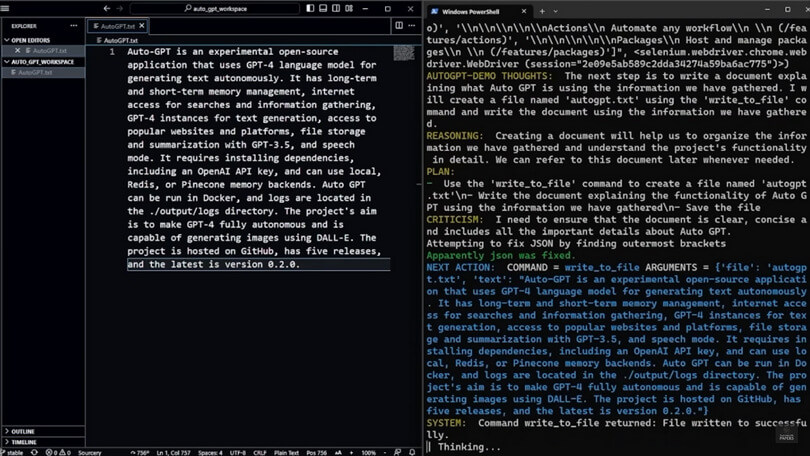This screenshot has height=456, width=810.
Task: Open Explorer Views and More Actions ellipsis
Action: pos(75,25)
